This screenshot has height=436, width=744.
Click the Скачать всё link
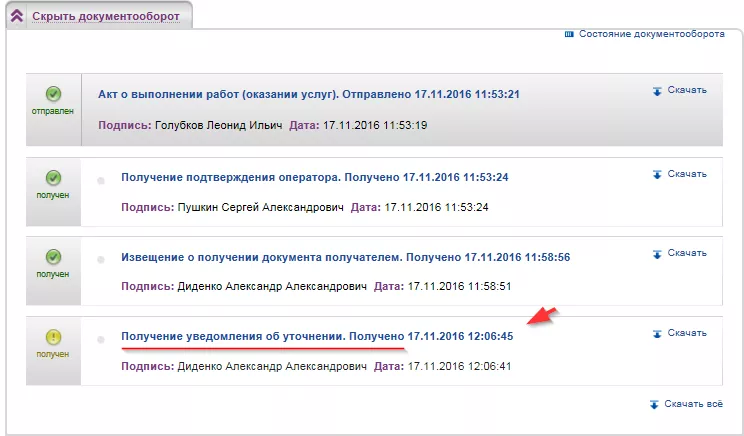click(x=693, y=404)
